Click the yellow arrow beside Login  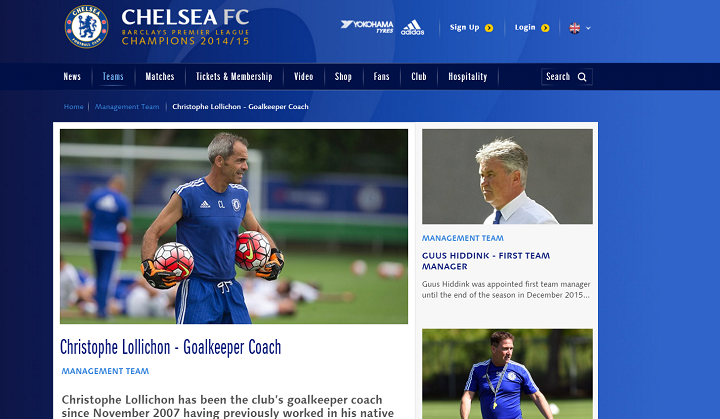[545, 28]
